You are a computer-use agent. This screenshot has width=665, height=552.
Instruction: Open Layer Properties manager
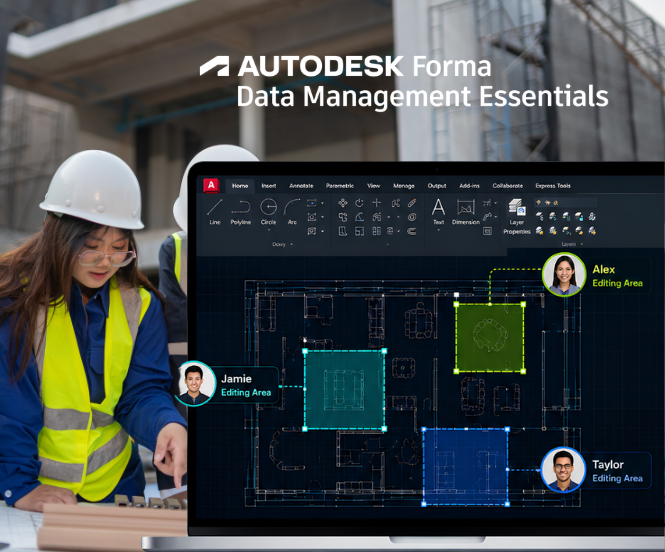pyautogui.click(x=517, y=216)
